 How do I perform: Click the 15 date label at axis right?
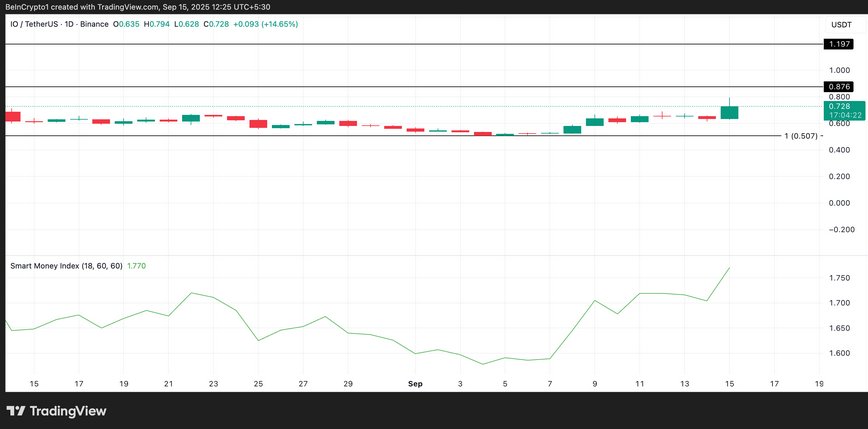729,383
